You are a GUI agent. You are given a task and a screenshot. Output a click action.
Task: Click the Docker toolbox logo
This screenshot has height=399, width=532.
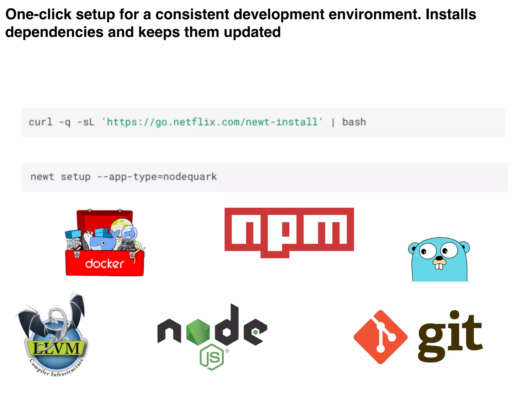coord(105,242)
